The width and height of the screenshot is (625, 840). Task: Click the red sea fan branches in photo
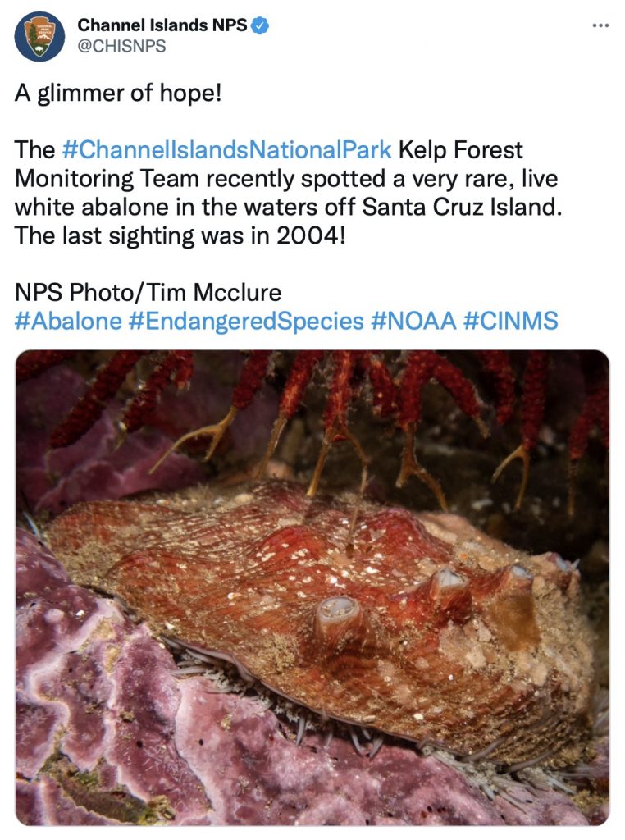point(328,394)
